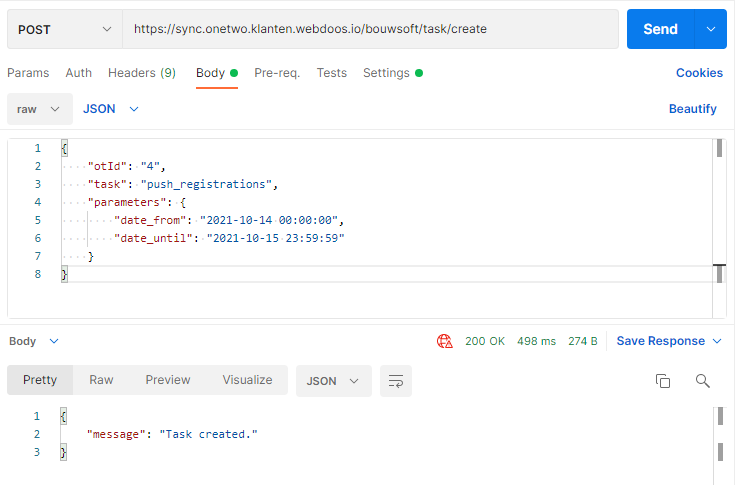Switch to the Visualize response tab
738x485 pixels.
coord(247,380)
